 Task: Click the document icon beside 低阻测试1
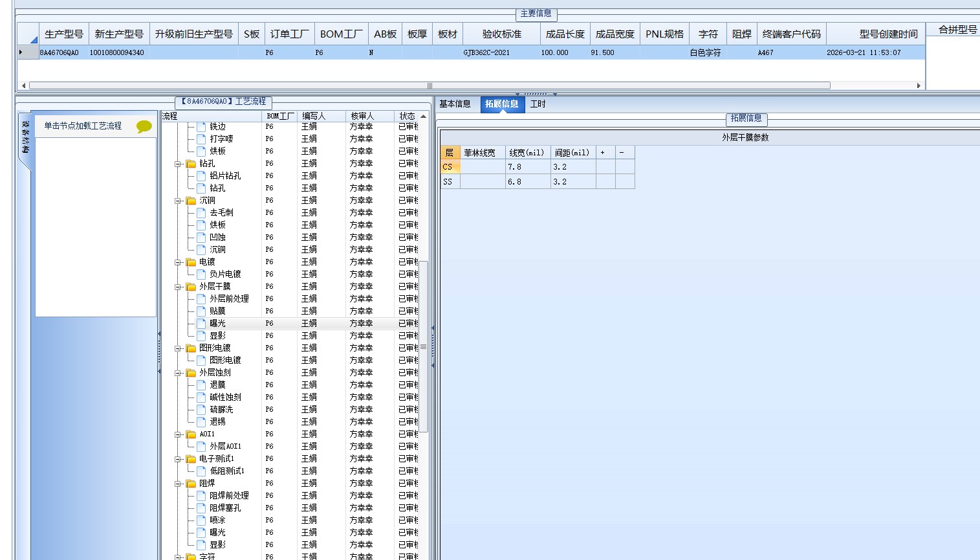click(x=201, y=471)
